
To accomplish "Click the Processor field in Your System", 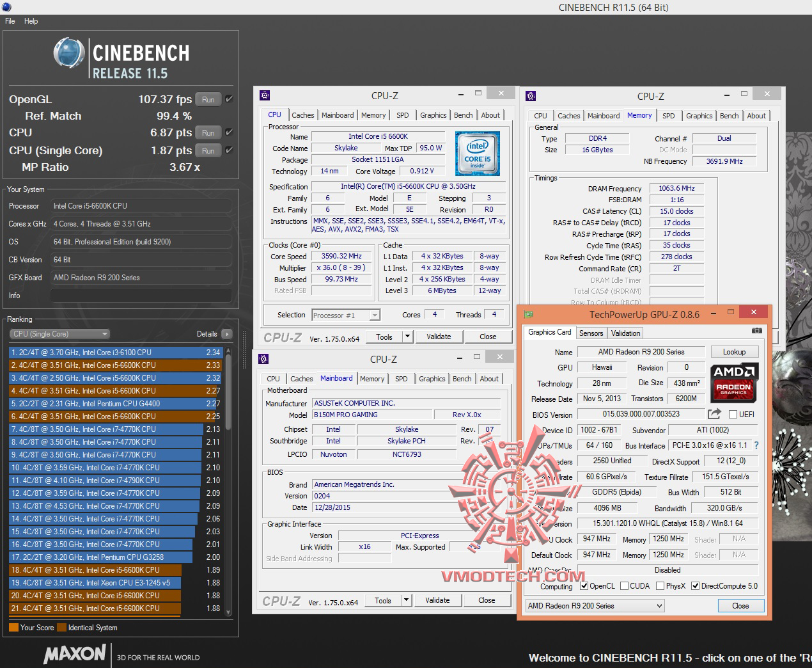I will [x=141, y=206].
